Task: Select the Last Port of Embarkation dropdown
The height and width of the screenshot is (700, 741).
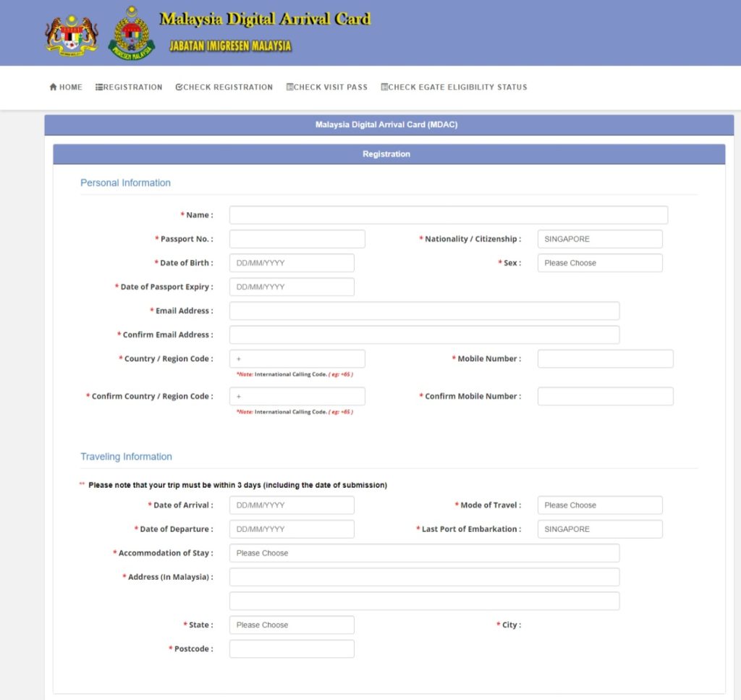Action: [599, 529]
